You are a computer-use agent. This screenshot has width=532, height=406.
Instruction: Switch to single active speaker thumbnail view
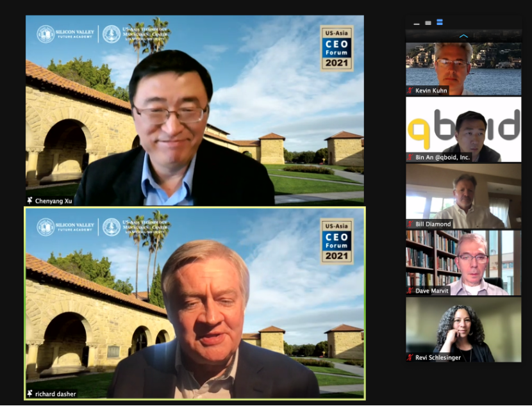coord(428,23)
